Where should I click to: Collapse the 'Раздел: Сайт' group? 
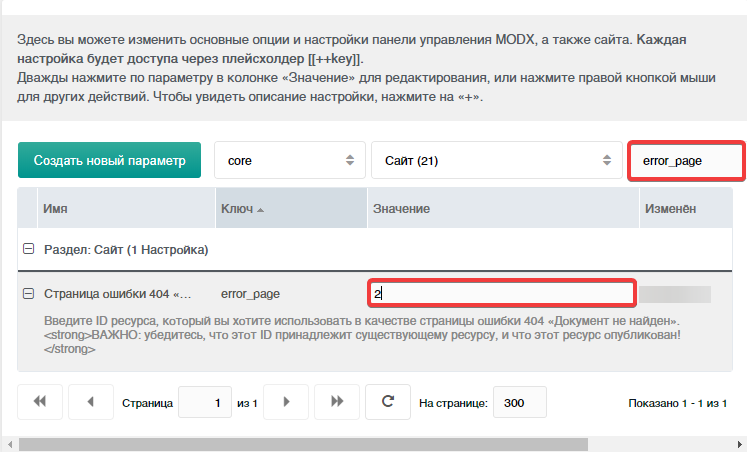tap(30, 248)
